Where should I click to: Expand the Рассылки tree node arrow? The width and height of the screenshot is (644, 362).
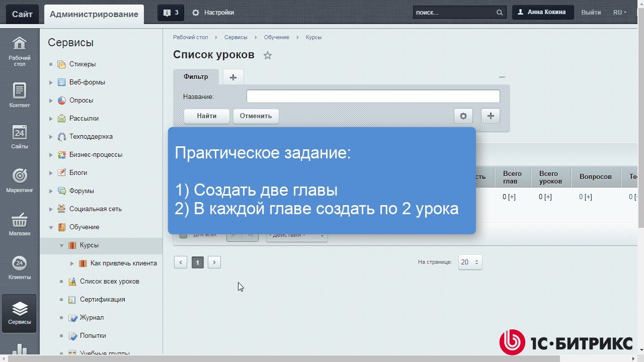coord(51,119)
